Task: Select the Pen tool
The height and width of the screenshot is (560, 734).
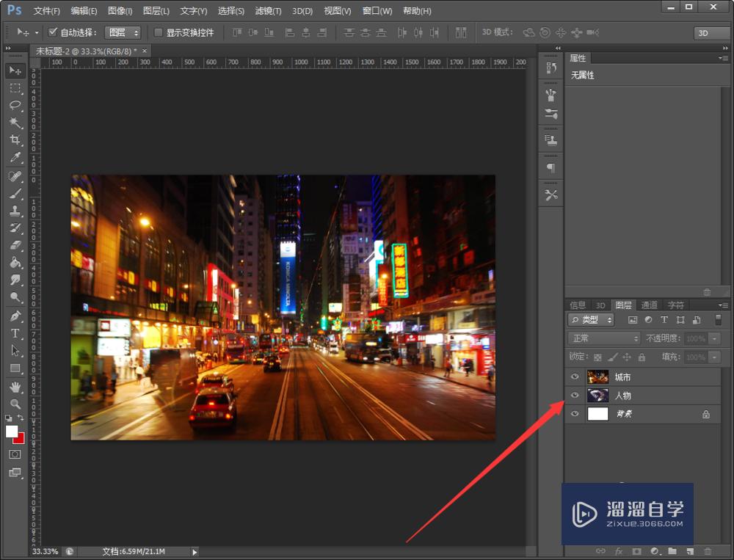Action: 15,316
